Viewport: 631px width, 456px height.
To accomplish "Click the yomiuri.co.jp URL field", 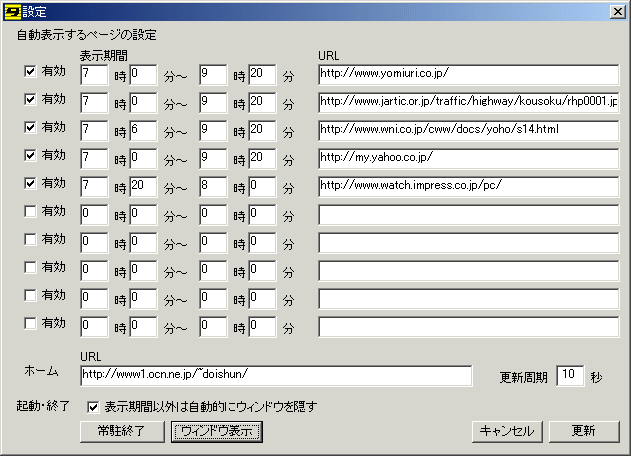I will tap(468, 73).
